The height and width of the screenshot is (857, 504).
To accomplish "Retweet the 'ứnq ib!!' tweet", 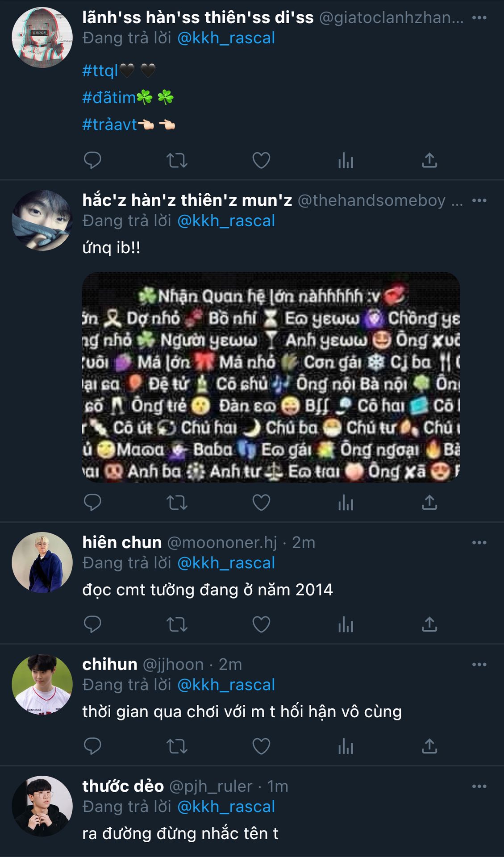I will pos(177,503).
